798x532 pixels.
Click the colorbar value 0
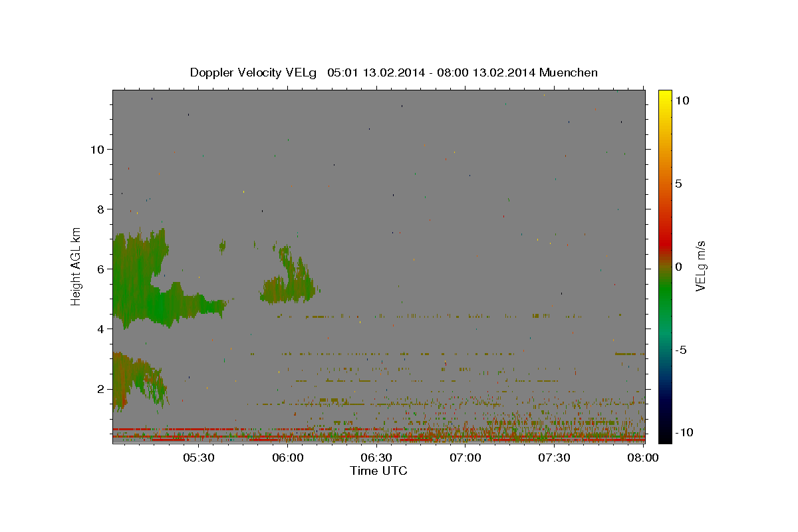click(x=678, y=267)
